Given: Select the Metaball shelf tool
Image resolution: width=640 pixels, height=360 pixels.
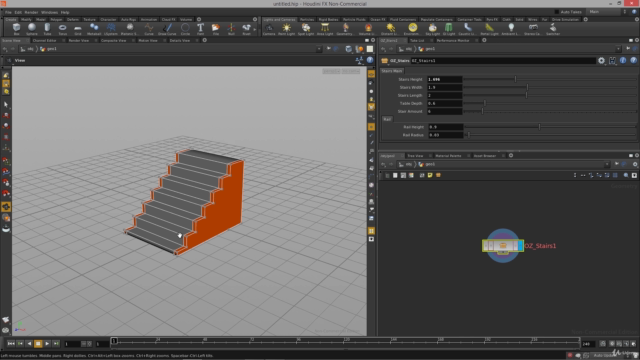Looking at the screenshot, I should [x=94, y=29].
